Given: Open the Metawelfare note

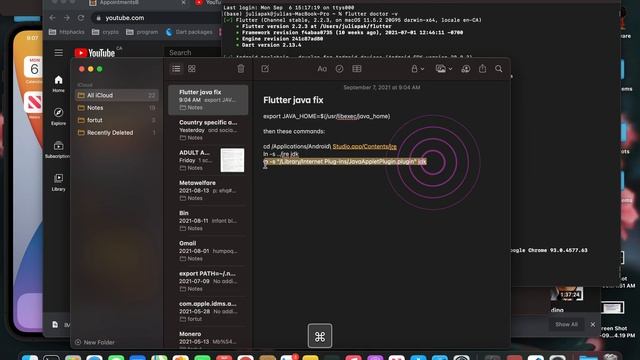Looking at the screenshot, I should (208, 190).
